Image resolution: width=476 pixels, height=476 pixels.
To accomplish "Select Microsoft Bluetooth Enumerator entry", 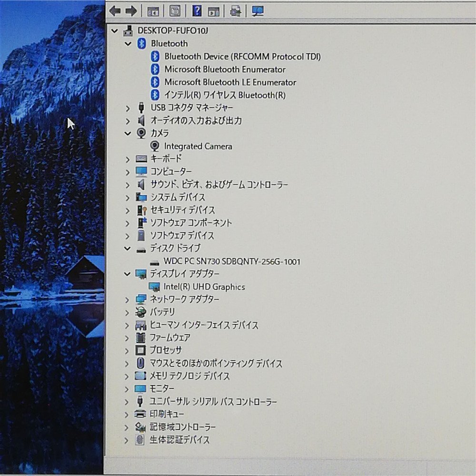I will point(225,69).
